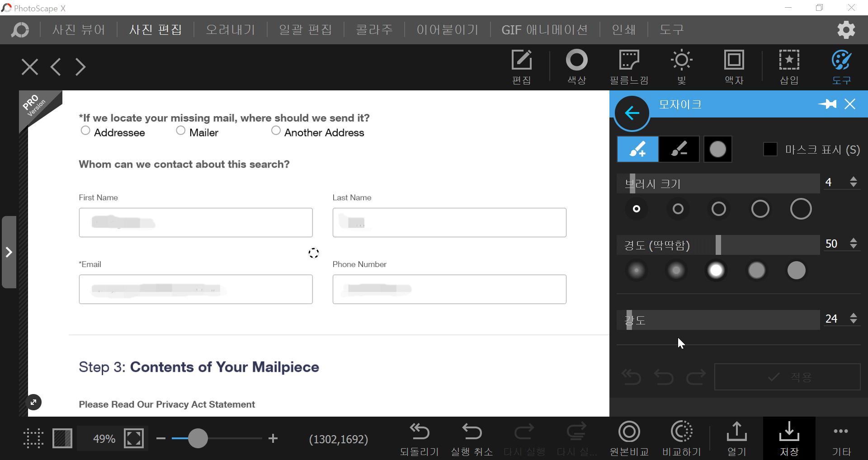Pin the 모자이크 panel
868x460 pixels.
827,104
